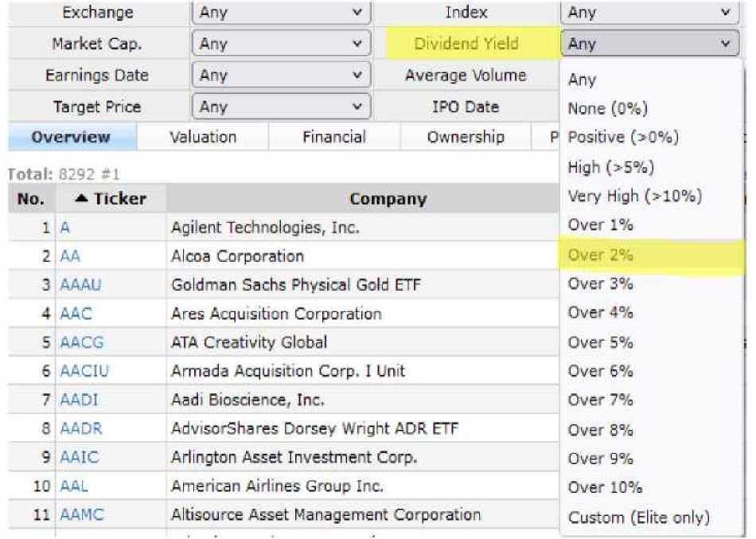Open the Index filter dropdown

coord(649,13)
